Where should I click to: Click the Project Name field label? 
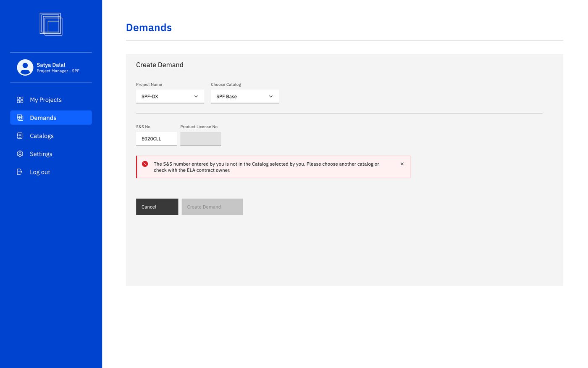click(149, 85)
